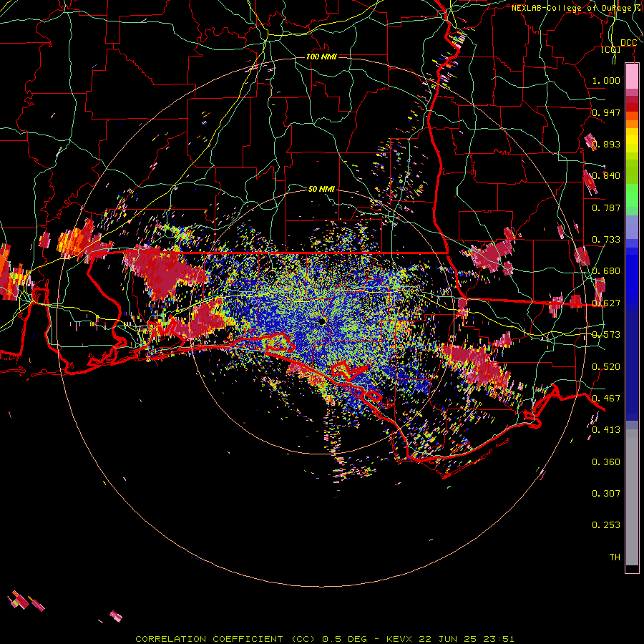Click the 0.893 scale value
Viewport: 644px width, 644px height.
(x=606, y=144)
